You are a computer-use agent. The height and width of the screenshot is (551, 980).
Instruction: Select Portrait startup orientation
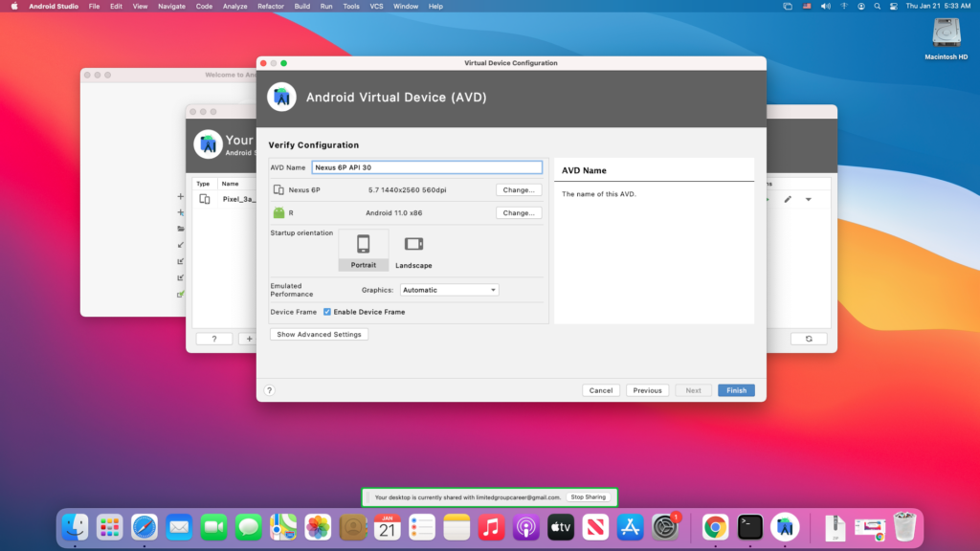[363, 250]
